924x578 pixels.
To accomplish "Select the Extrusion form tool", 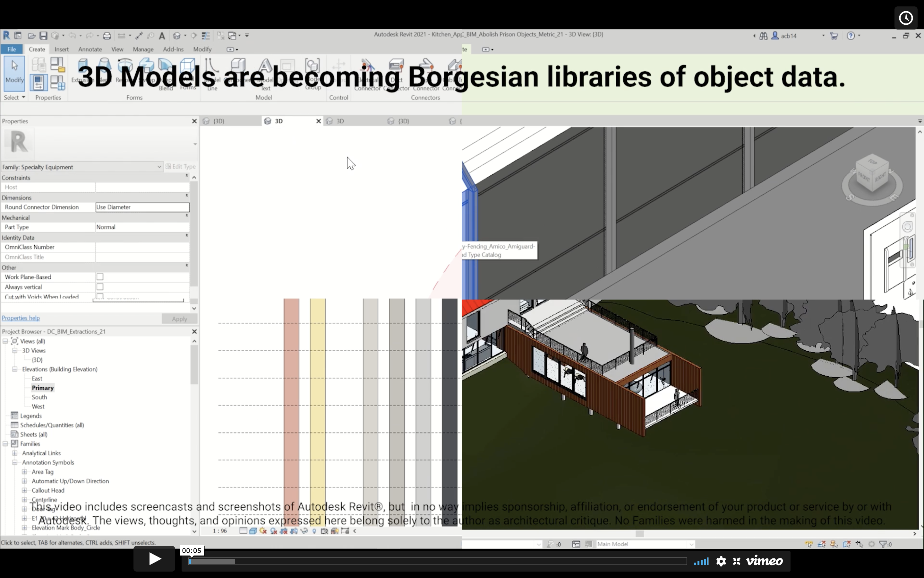I will [82, 71].
